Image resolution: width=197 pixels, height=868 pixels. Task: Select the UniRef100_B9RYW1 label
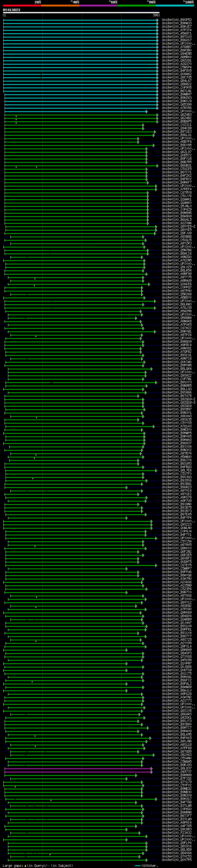pos(177,332)
